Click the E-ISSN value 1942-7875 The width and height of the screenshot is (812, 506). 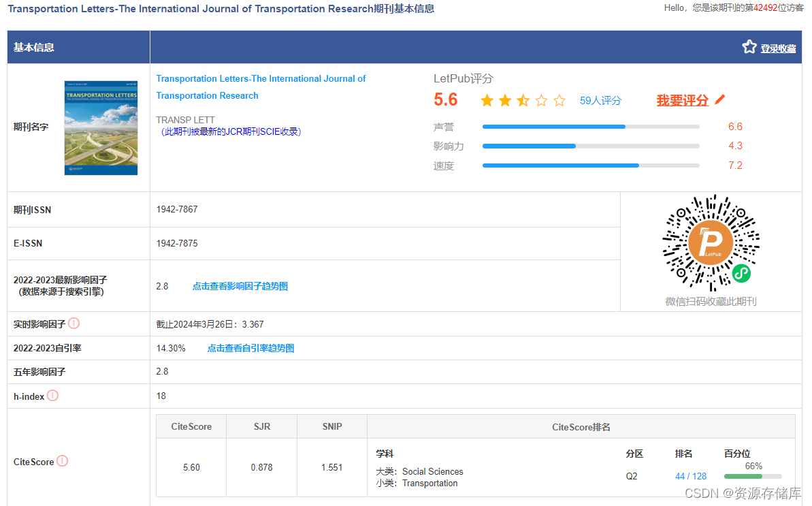(x=176, y=243)
